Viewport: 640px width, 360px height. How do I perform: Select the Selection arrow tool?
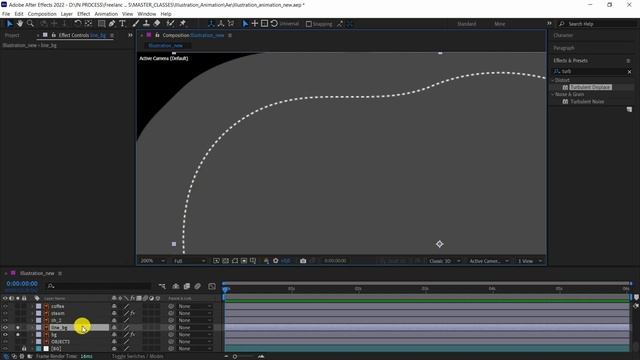click(10, 24)
